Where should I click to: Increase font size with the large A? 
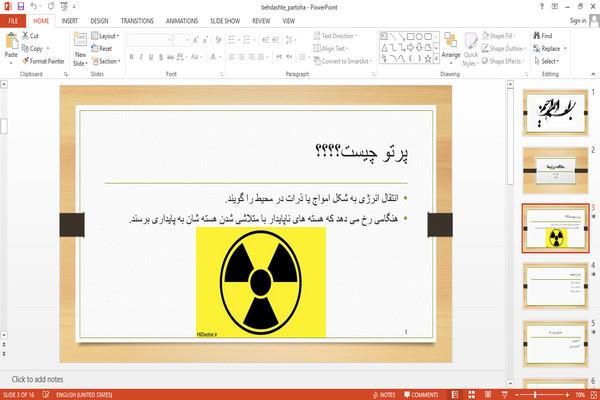pyautogui.click(x=196, y=40)
